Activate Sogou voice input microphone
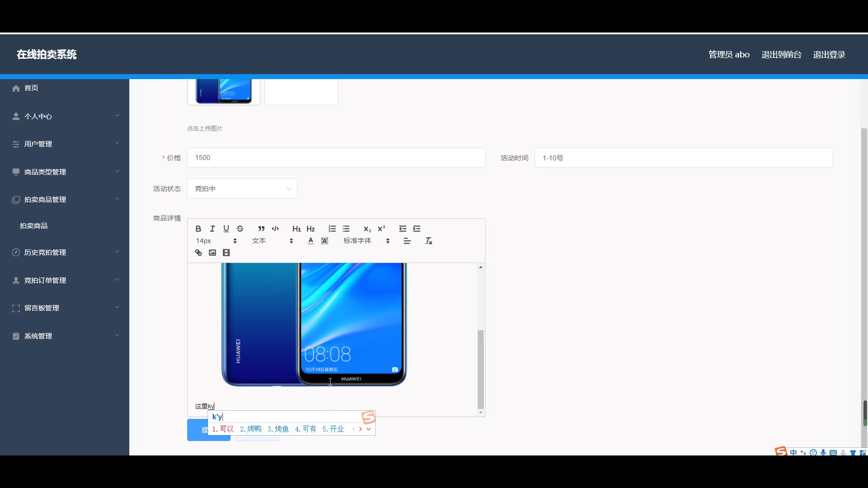 click(x=823, y=452)
